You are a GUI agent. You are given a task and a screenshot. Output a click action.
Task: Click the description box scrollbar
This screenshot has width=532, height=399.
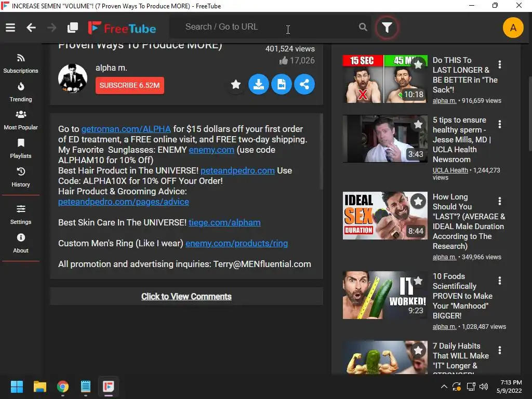coord(321,152)
